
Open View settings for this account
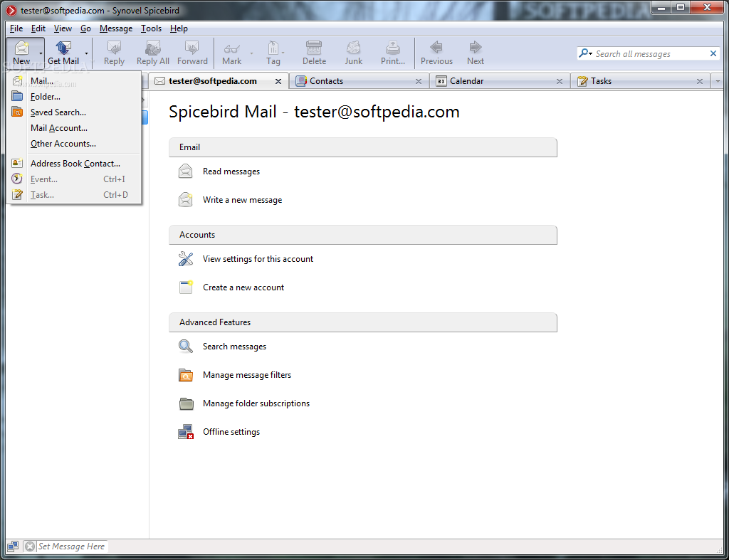coord(258,259)
